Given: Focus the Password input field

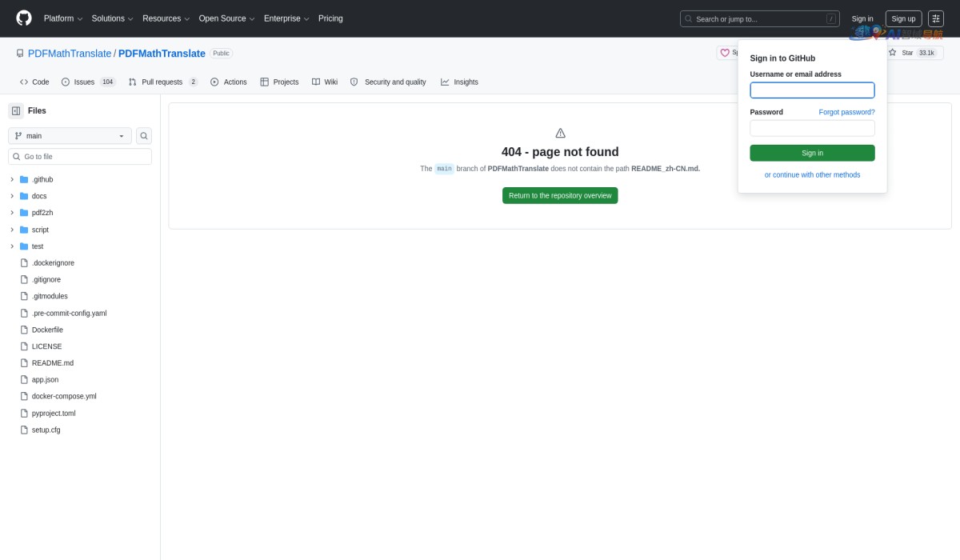Looking at the screenshot, I should 812,128.
